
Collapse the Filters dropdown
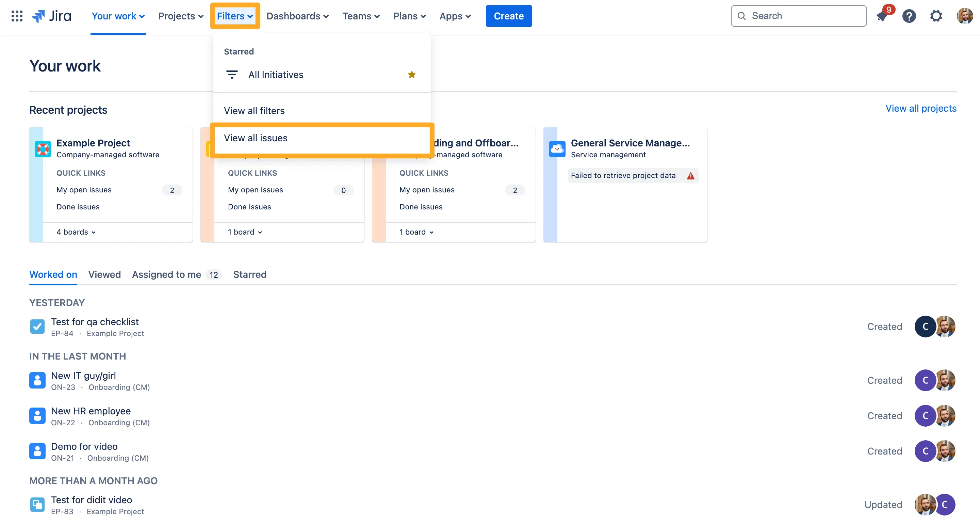coord(235,16)
